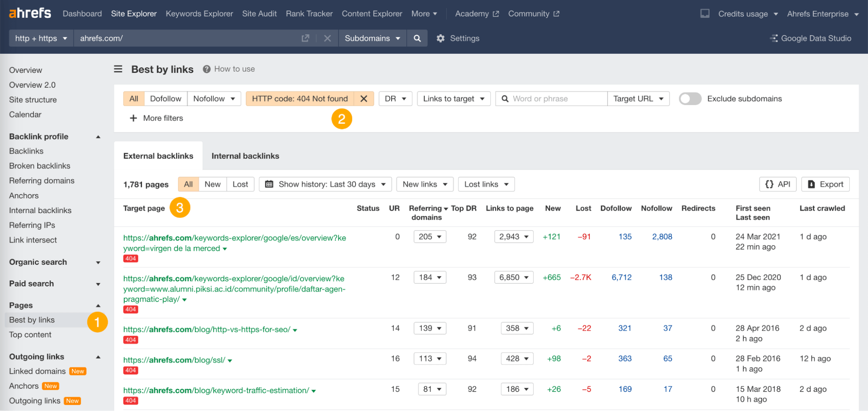
Task: Select the Dofollow filter
Action: (165, 99)
